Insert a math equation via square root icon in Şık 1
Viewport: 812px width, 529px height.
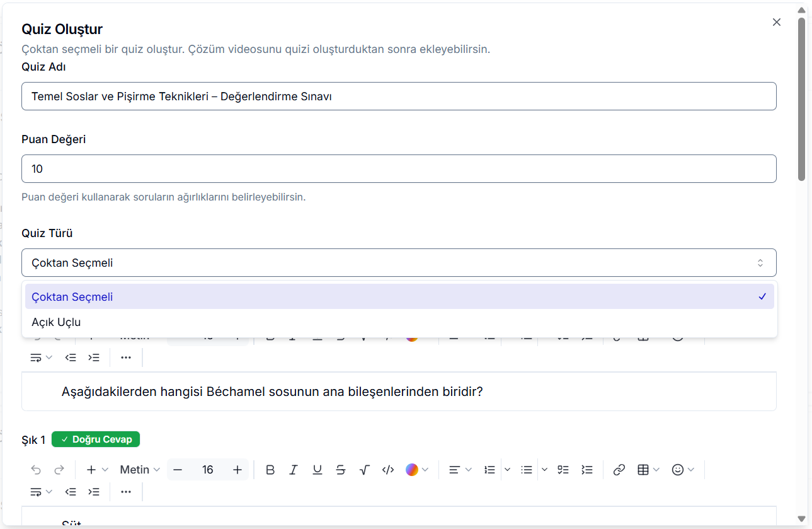tap(364, 470)
